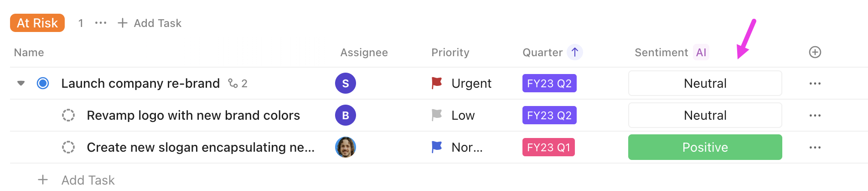
Task: Click Add Task beside the At Risk label
Action: pyautogui.click(x=150, y=23)
